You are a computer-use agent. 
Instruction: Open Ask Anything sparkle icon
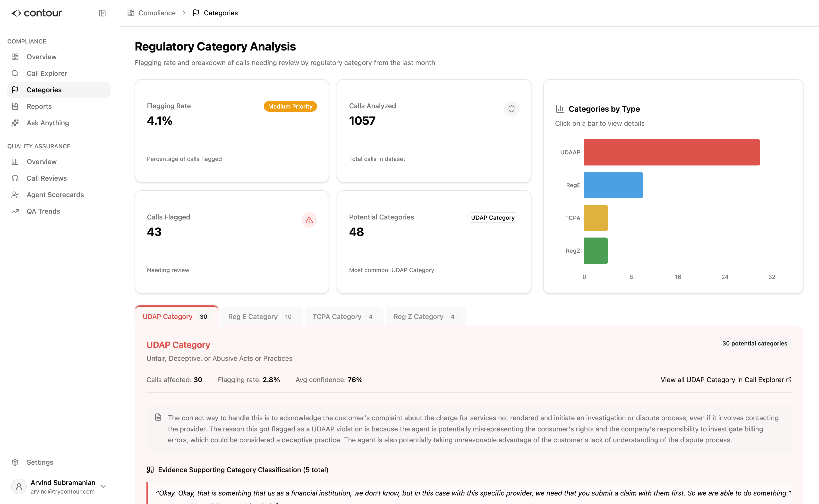[x=15, y=123]
